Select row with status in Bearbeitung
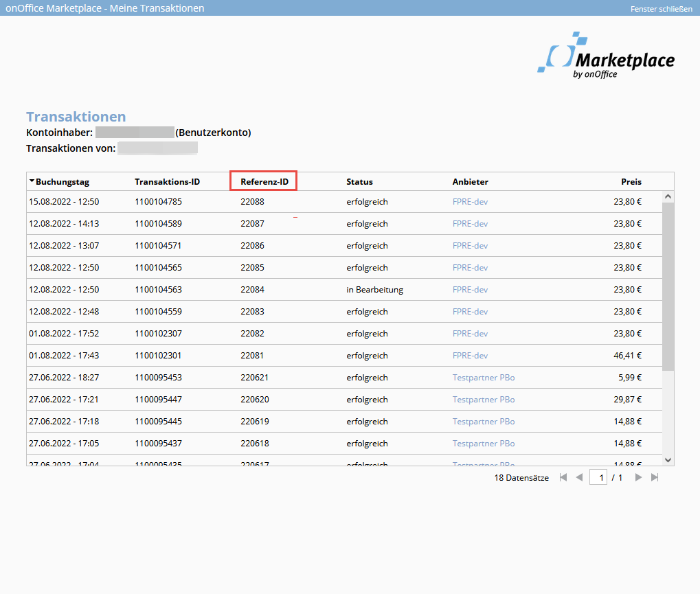The width and height of the screenshot is (700, 594). click(374, 290)
